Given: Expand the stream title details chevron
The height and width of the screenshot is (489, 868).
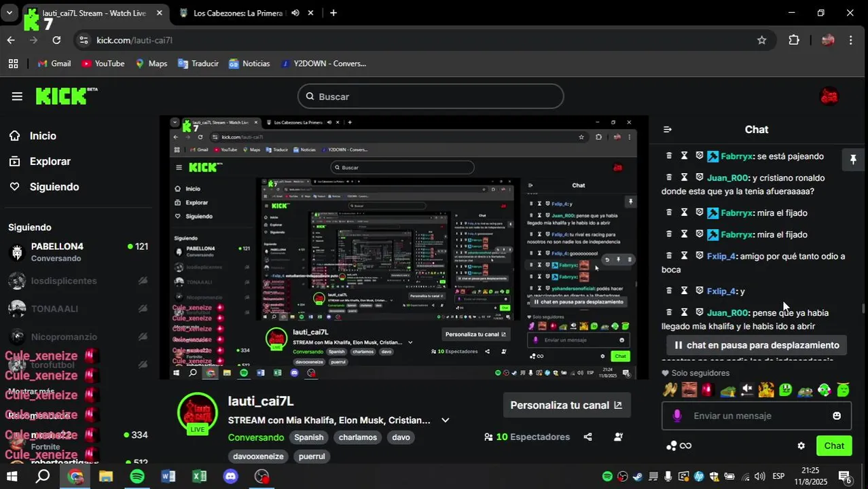Looking at the screenshot, I should pyautogui.click(x=446, y=420).
